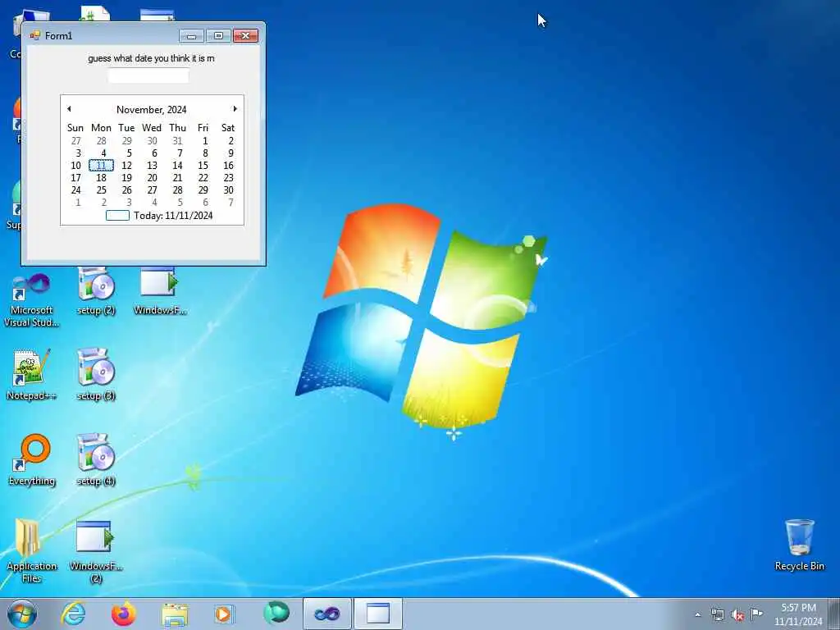
Task: Open Action Center flag icon
Action: (756, 614)
